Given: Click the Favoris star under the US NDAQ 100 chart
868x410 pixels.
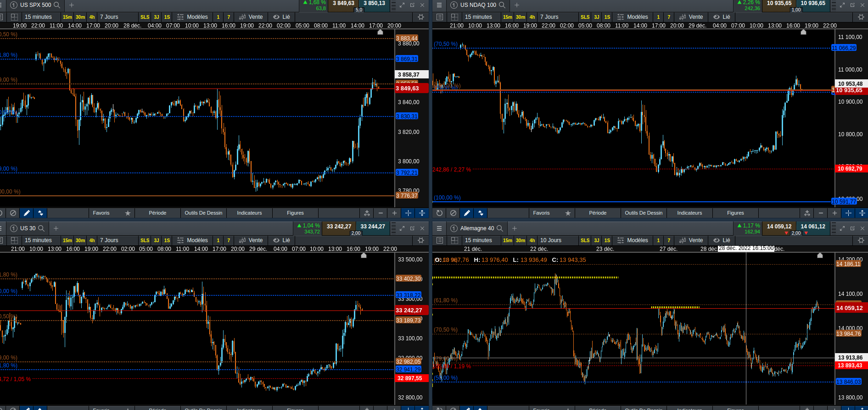Looking at the screenshot, I should click(x=568, y=213).
